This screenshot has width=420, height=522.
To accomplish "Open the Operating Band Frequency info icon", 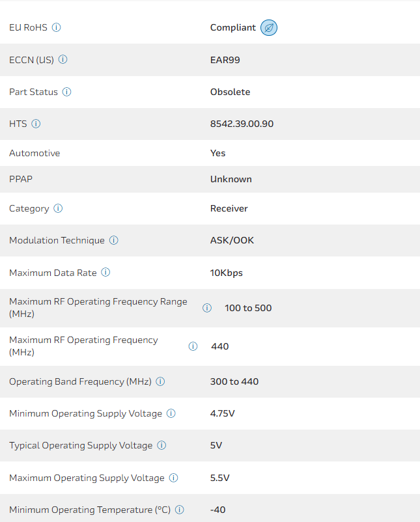I will click(160, 381).
